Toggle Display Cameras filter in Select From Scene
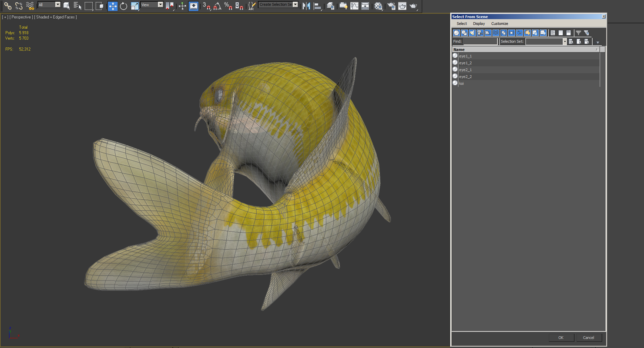Viewport: 644px width, 348px height. [x=480, y=33]
